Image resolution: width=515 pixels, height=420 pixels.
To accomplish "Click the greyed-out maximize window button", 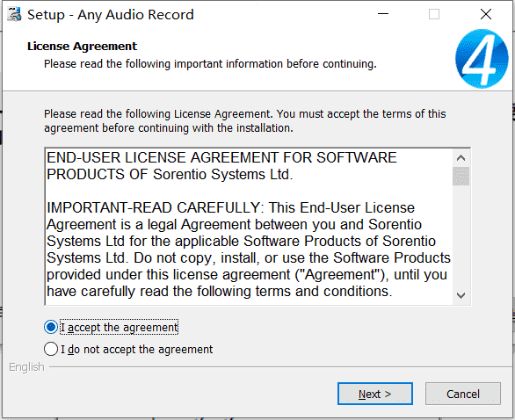I will click(x=434, y=14).
